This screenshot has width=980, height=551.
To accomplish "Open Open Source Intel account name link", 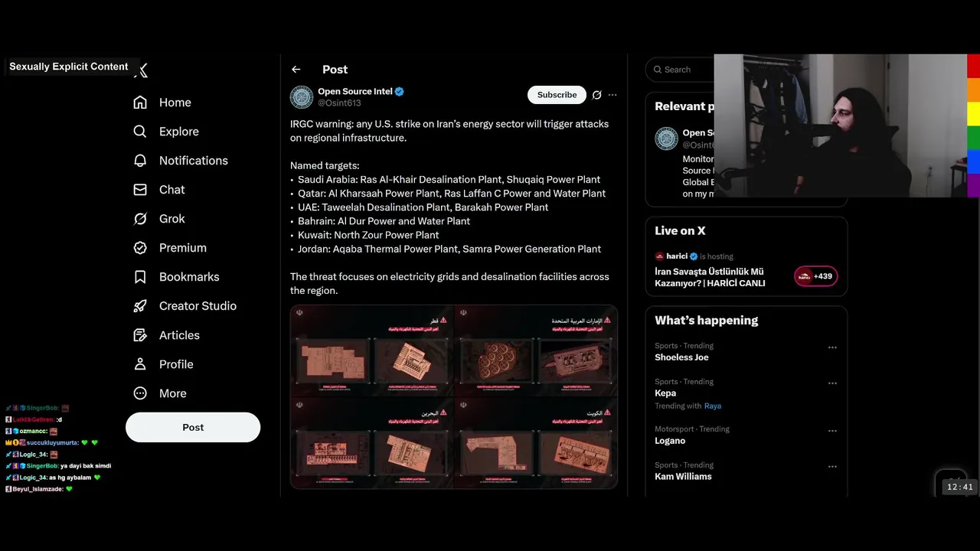I will click(355, 91).
